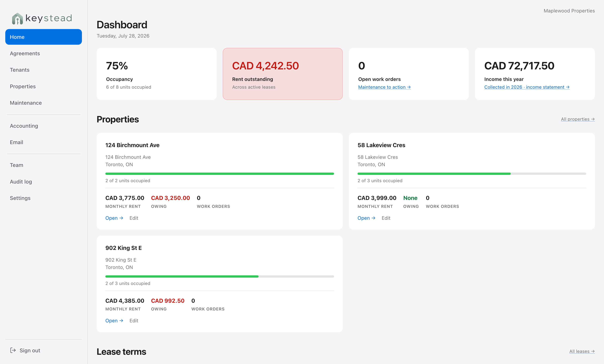Click the sign out door icon

pos(13,350)
